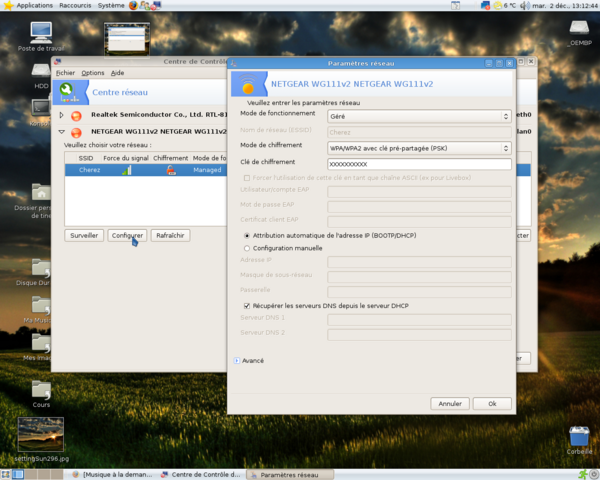Open the Disque Dur folder icon
This screenshot has width=600, height=480.
41,268
